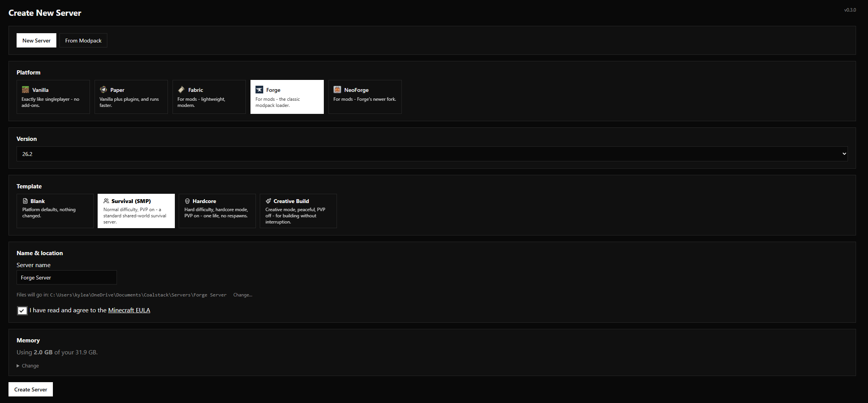Click the Creative Build brush icon
This screenshot has width=868, height=403.
click(x=268, y=201)
